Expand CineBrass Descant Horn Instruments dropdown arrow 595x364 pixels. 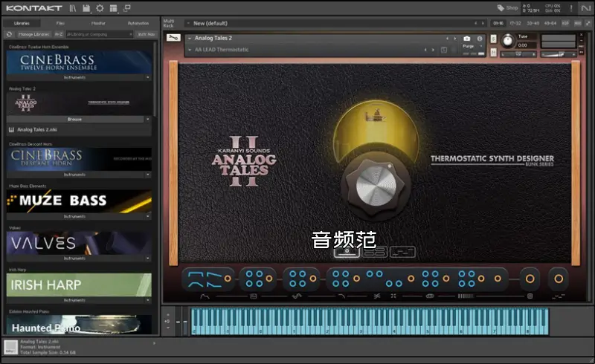pyautogui.click(x=147, y=175)
